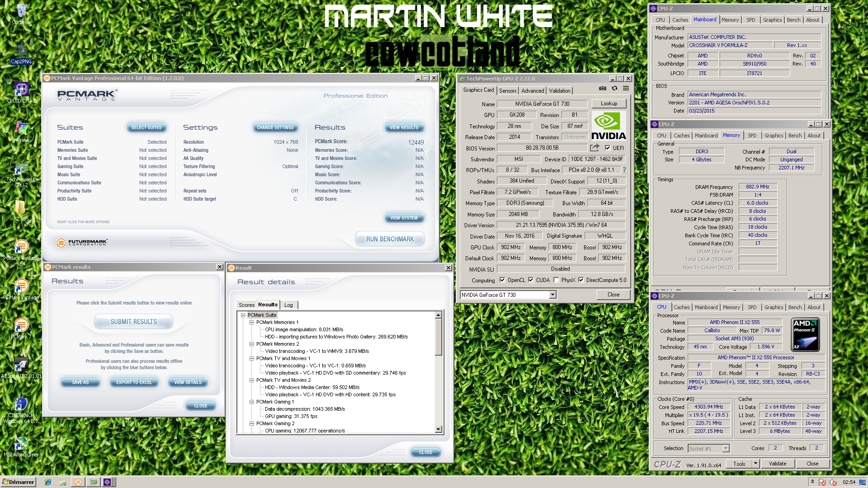Open the Cap2PNG desktop icon
The height and width of the screenshot is (488, 868).
coord(21,53)
